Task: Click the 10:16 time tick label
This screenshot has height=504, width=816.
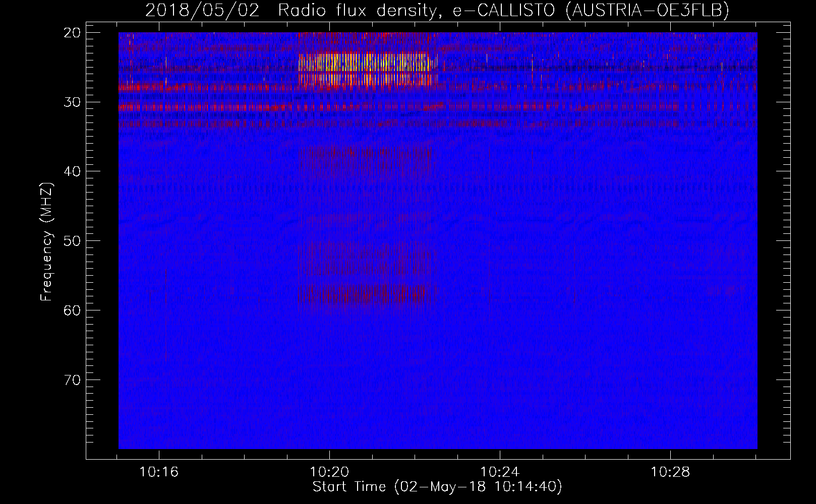Action: [159, 472]
